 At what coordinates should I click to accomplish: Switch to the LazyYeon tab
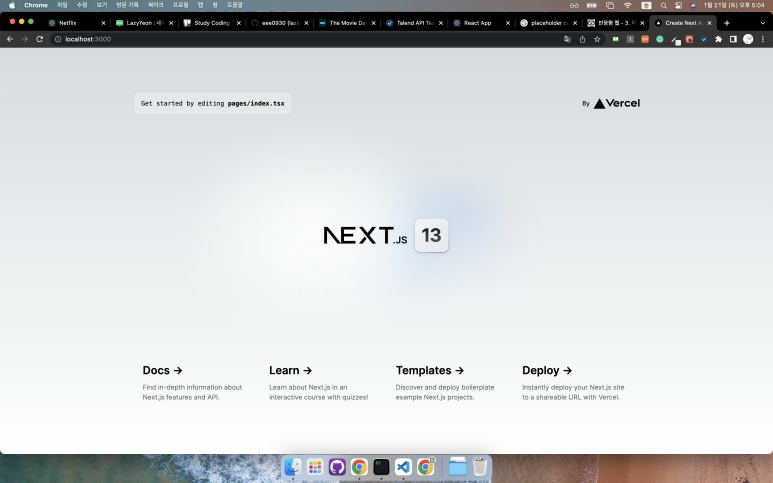tap(144, 23)
